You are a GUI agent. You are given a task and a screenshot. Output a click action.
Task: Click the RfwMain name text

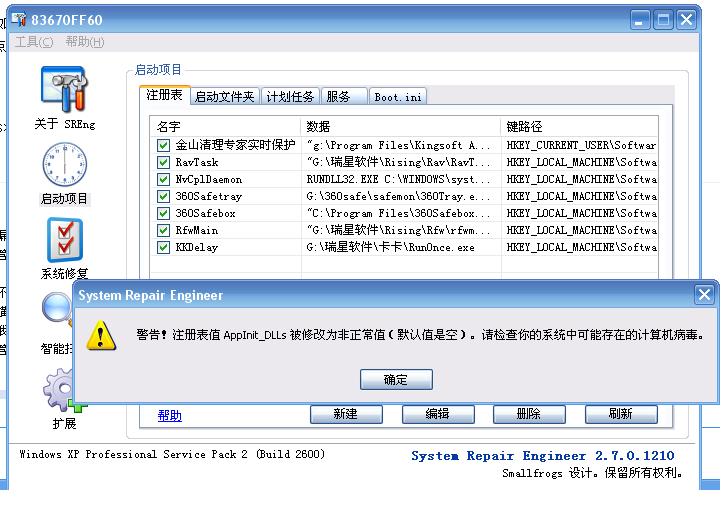pos(197,231)
